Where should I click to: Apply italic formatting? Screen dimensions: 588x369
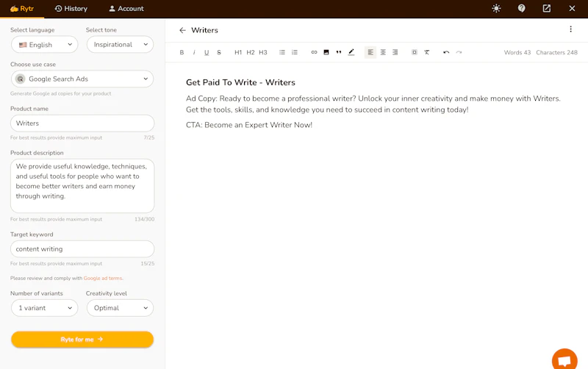click(x=194, y=52)
